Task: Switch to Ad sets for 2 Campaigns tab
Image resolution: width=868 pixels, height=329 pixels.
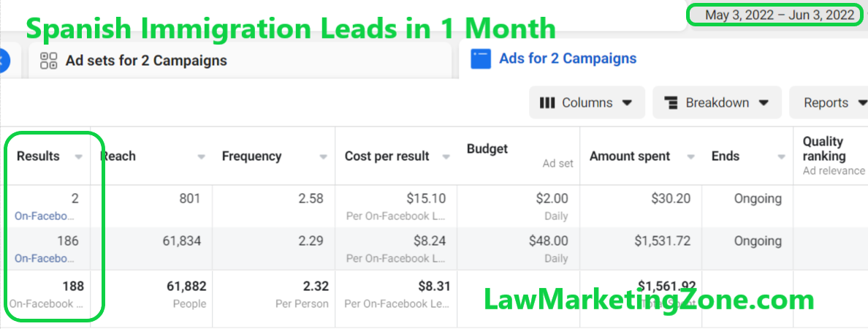Action: 146,61
